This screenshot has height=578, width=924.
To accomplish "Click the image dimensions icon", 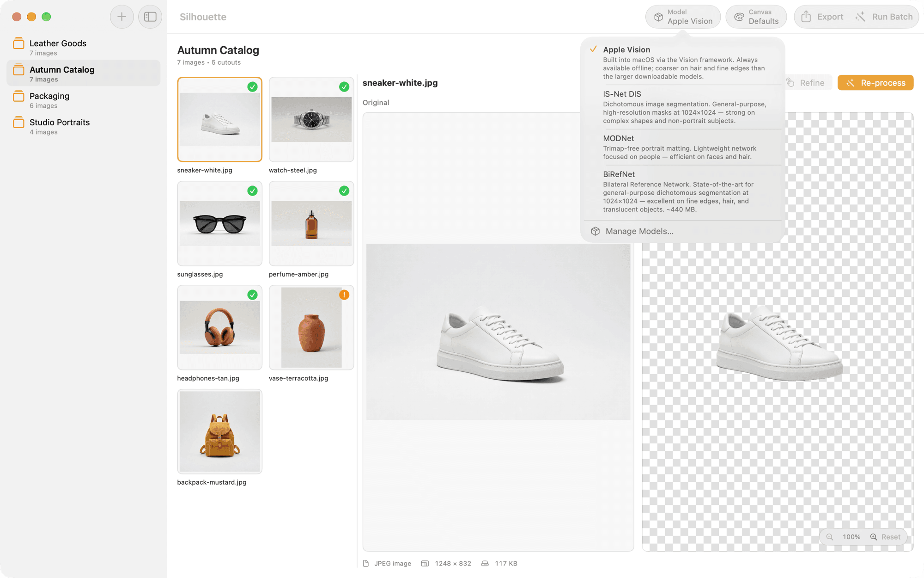I will [x=425, y=563].
